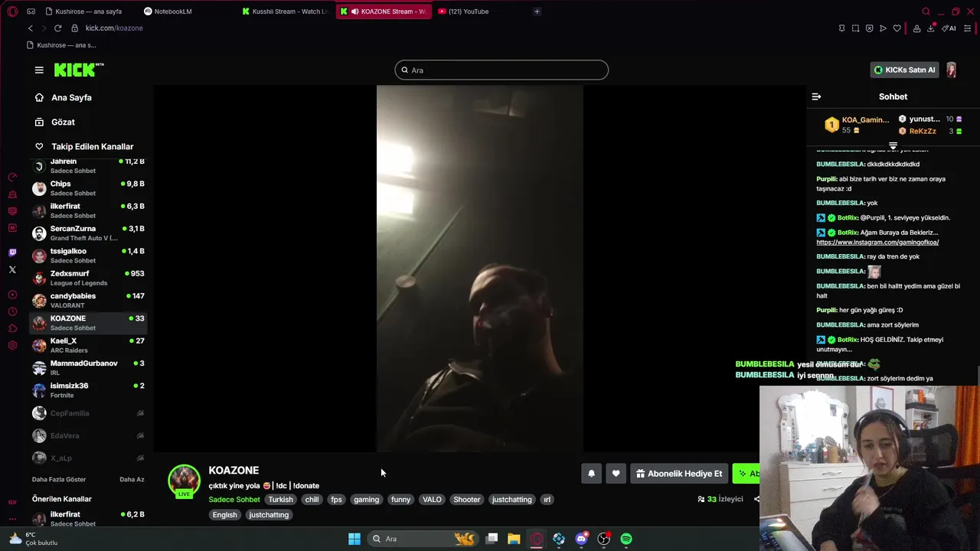The image size is (980, 551).
Task: Click the English tag
Action: (x=224, y=515)
